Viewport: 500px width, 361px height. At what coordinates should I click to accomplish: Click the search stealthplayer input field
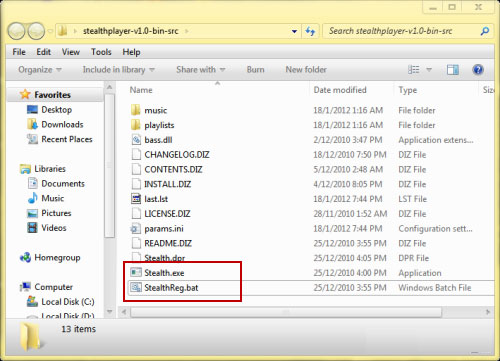click(402, 31)
